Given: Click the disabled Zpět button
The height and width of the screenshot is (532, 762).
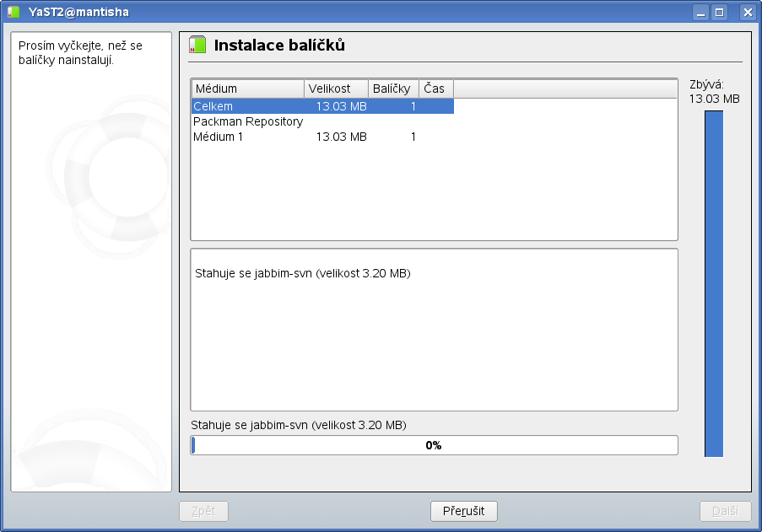Looking at the screenshot, I should pyautogui.click(x=203, y=511).
